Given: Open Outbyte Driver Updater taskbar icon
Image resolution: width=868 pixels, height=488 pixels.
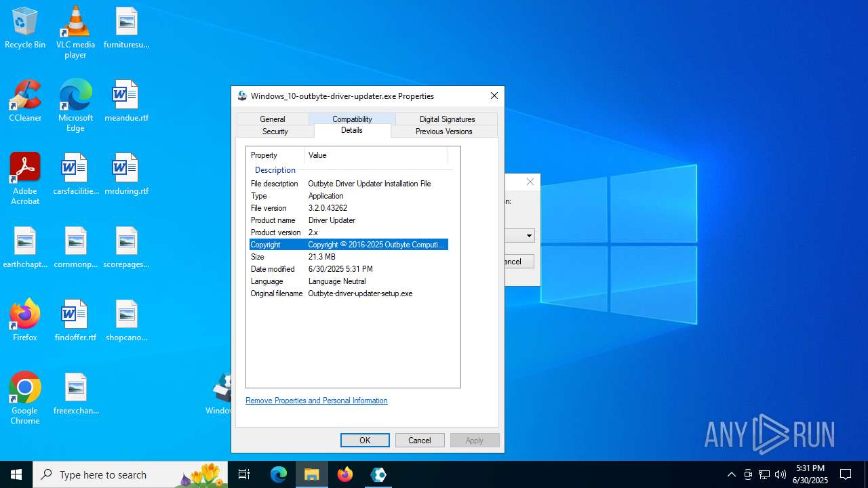Looking at the screenshot, I should pos(378,474).
